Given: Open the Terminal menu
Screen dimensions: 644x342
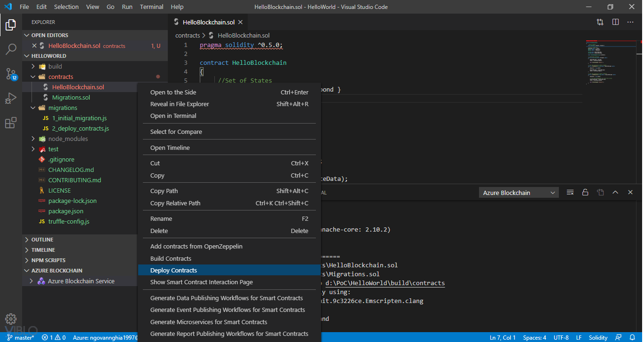Looking at the screenshot, I should click(x=151, y=7).
